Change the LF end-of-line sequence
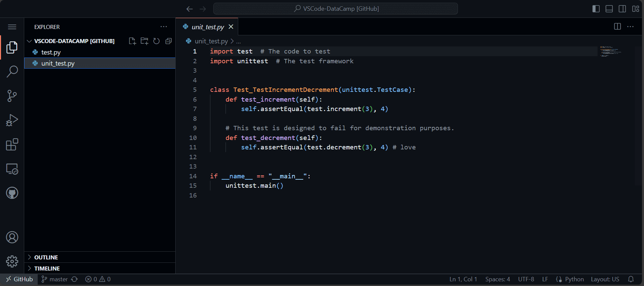Screen dimensions: 644x286 [545, 279]
